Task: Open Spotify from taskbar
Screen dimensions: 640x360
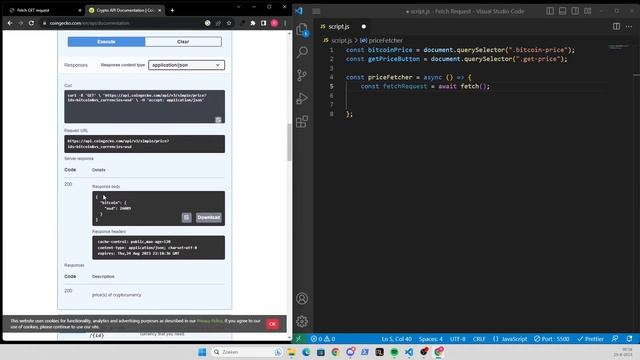Action: (394, 352)
